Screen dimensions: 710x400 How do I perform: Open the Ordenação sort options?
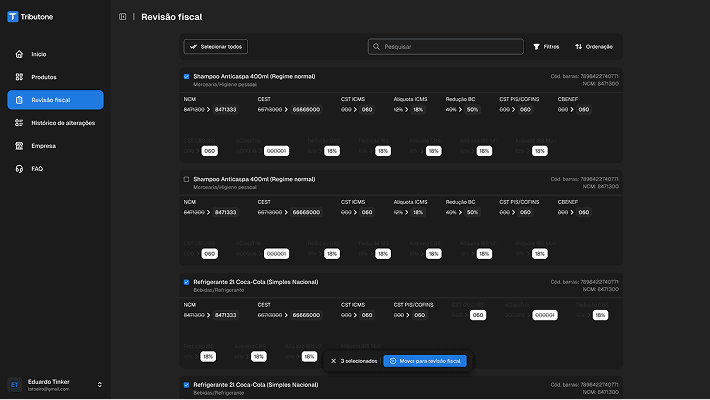pyautogui.click(x=594, y=47)
